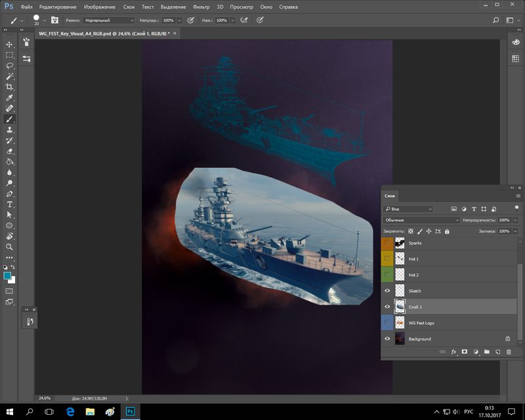Image resolution: width=525 pixels, height=420 pixels.
Task: Show the Hot 1 layer
Action: tap(387, 259)
